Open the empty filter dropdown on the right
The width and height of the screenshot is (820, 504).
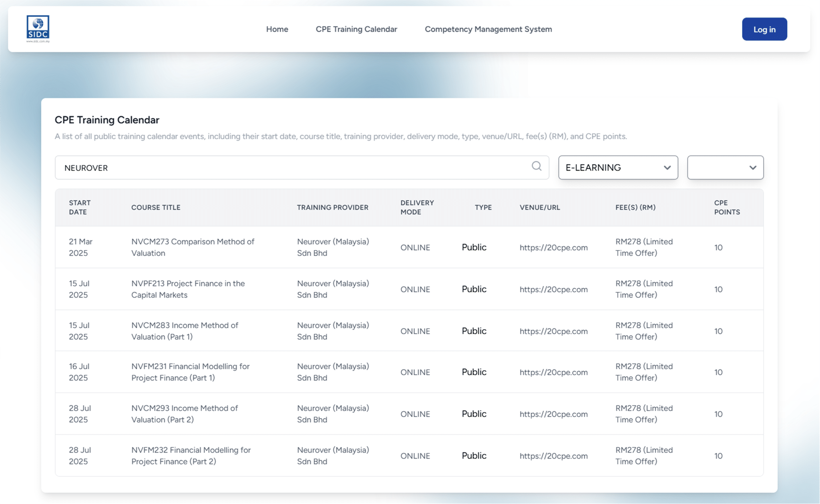point(725,167)
